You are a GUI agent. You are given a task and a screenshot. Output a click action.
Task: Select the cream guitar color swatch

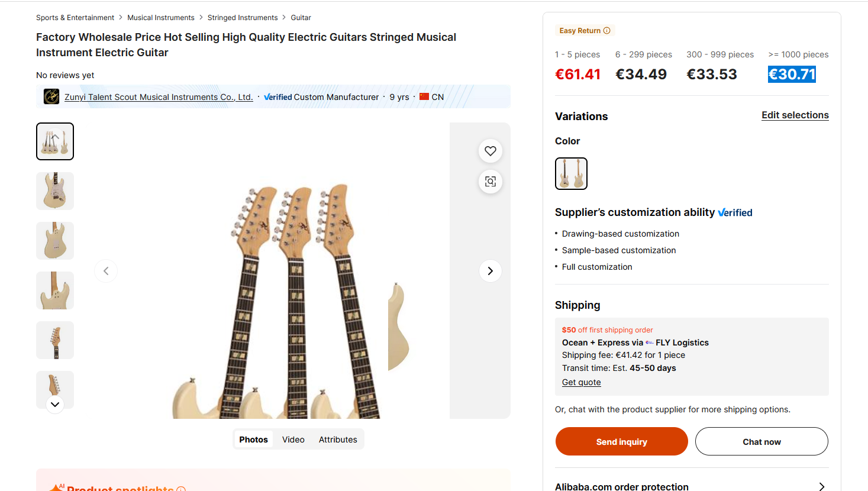click(571, 173)
